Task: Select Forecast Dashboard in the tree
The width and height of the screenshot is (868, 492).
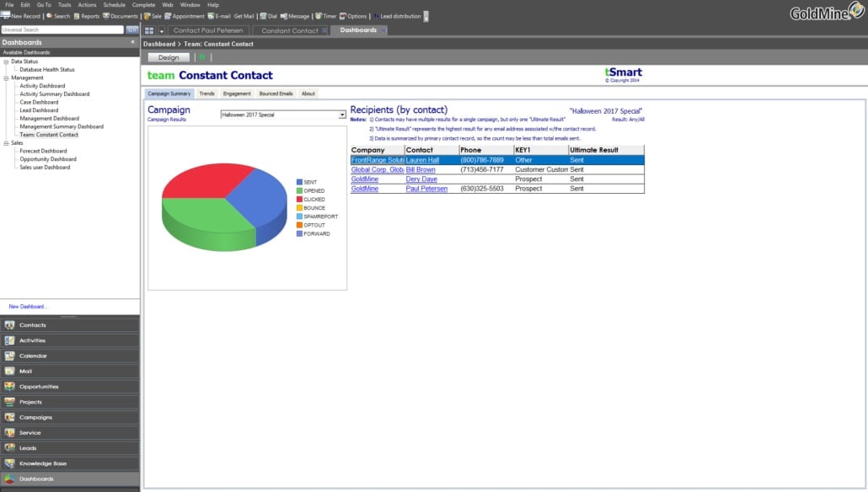Action: pyautogui.click(x=43, y=151)
